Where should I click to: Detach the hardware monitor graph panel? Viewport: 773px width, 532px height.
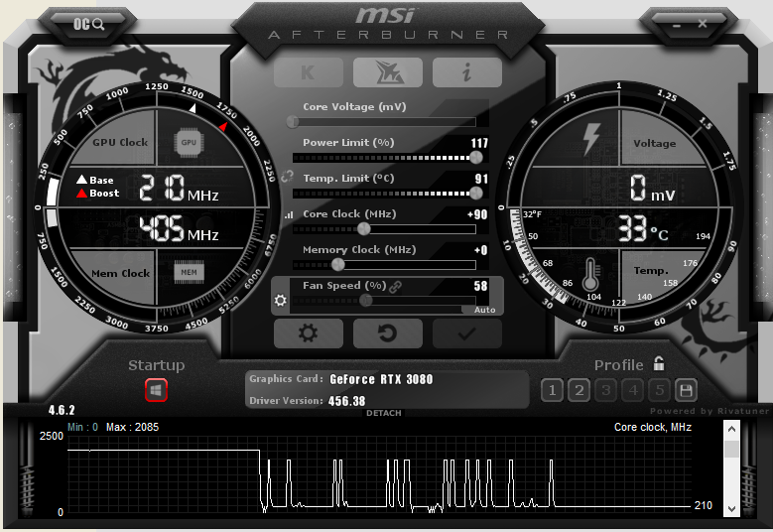coord(384,413)
